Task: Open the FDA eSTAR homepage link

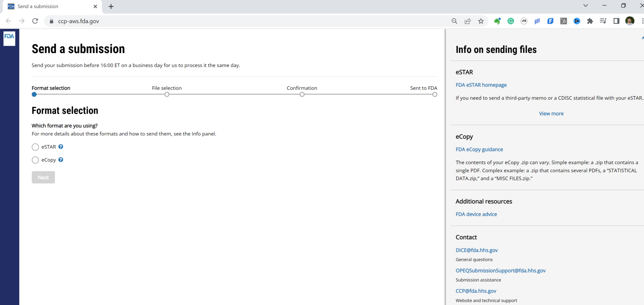Action: [481, 85]
